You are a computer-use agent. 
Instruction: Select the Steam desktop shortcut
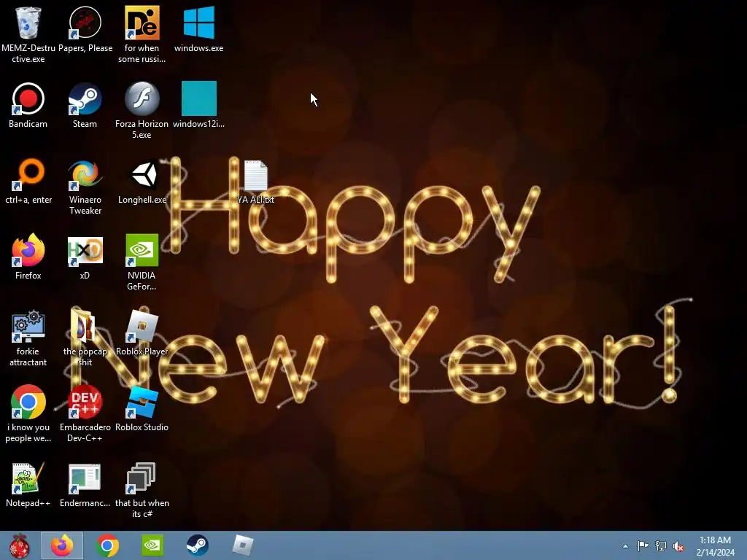tap(85, 99)
